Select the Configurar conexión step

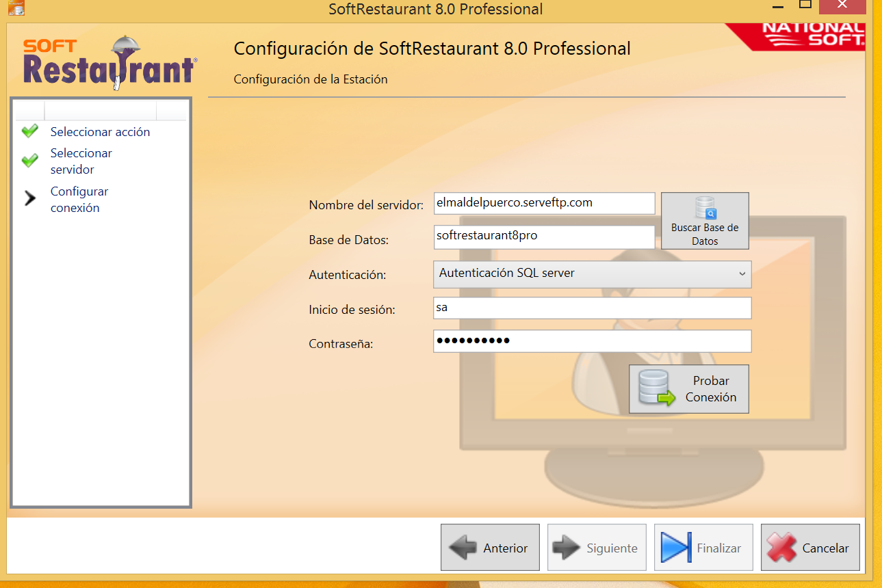(79, 200)
